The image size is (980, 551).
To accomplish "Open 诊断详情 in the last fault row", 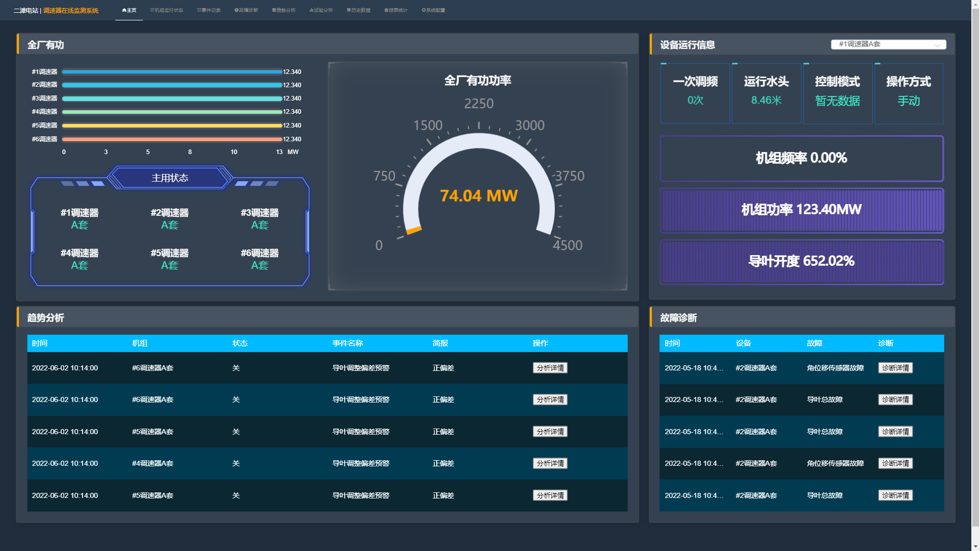I will [x=895, y=495].
